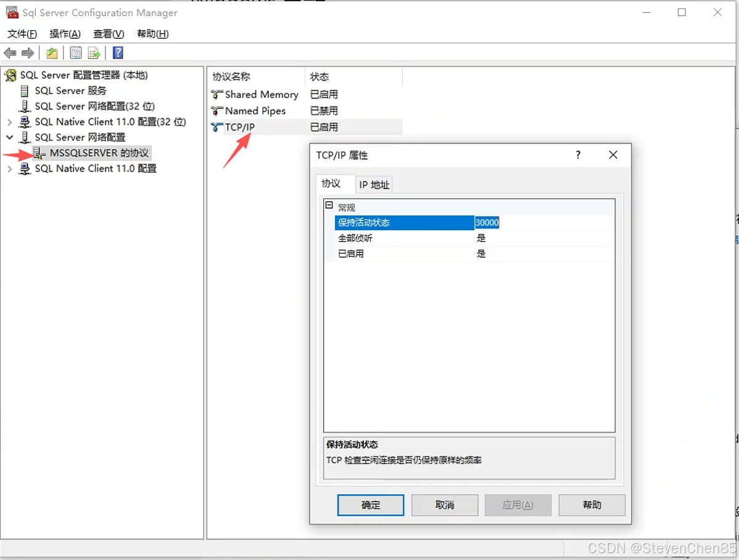
Task: Open the 操作(A) menu
Action: coord(65,34)
